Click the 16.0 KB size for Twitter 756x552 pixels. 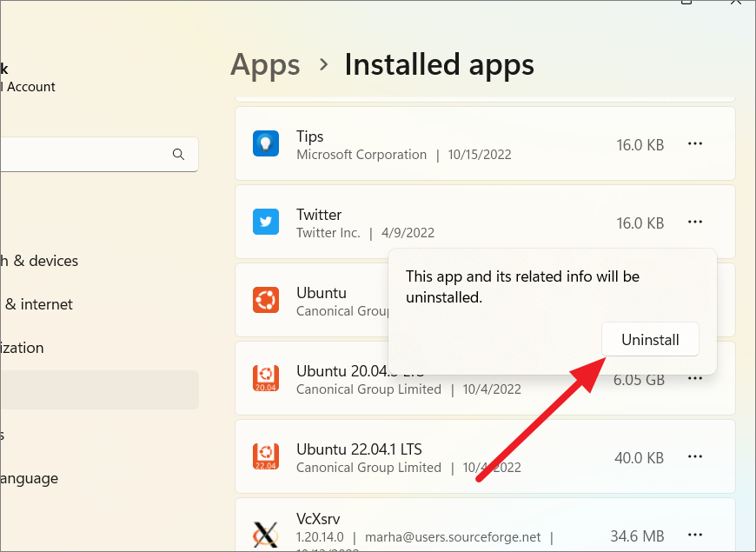coord(640,223)
